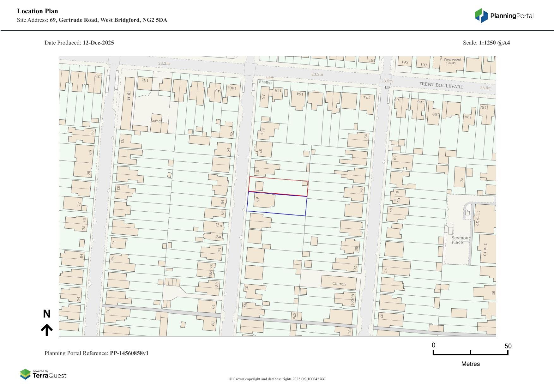Click the north arrow symbol
This screenshot has width=554, height=392.
point(47,330)
